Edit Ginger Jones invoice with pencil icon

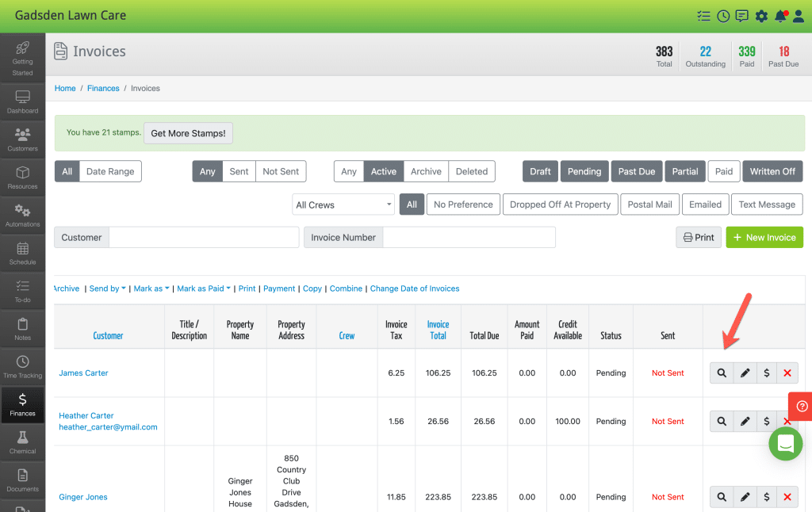[x=745, y=497]
